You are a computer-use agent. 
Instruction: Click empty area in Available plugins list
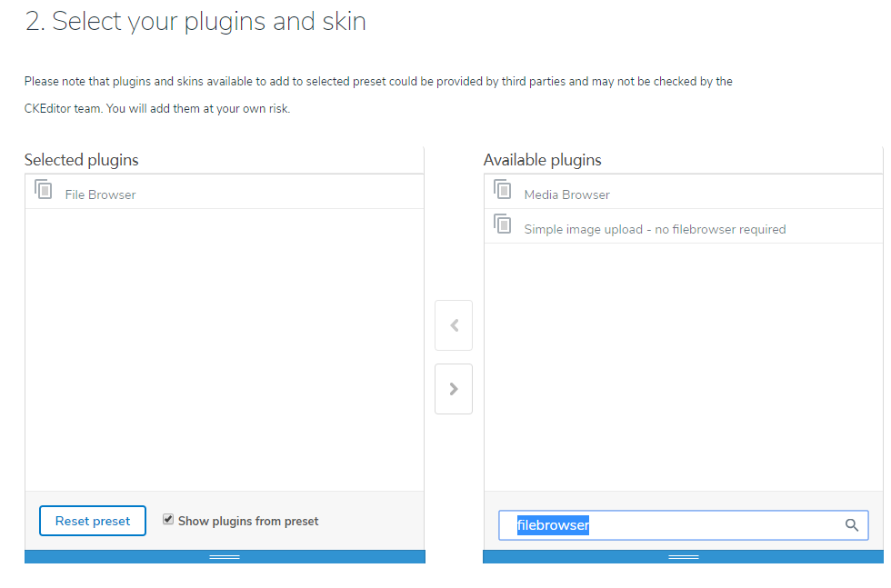point(684,366)
